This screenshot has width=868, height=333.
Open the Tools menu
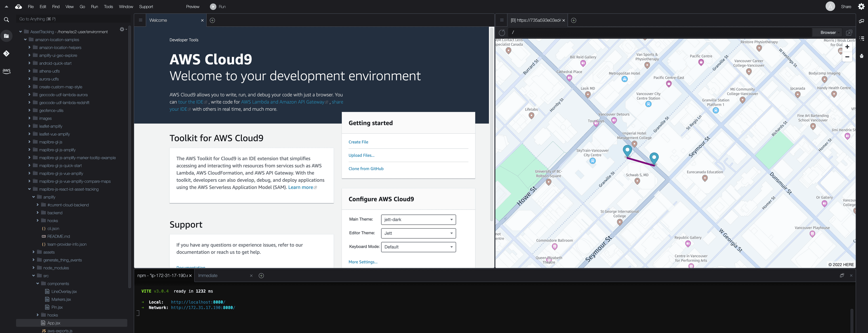point(108,6)
